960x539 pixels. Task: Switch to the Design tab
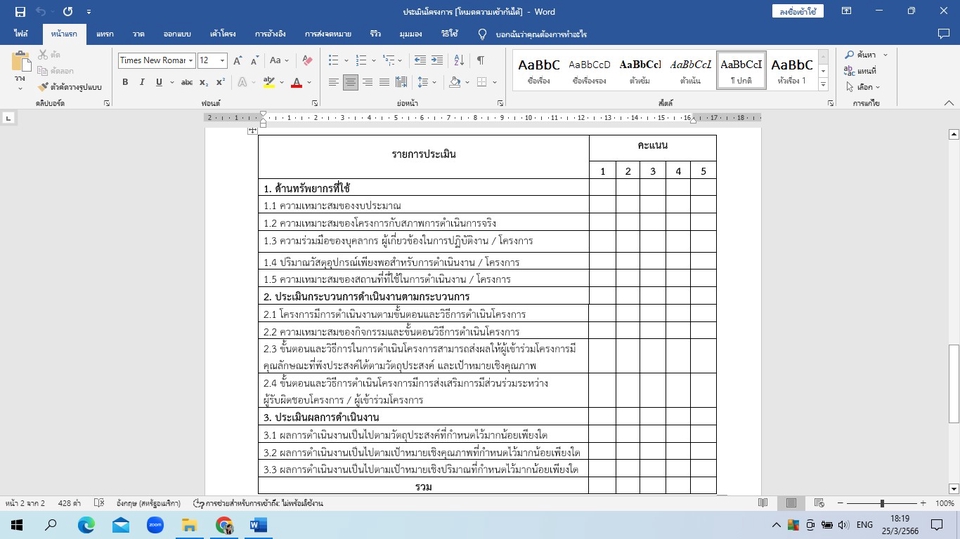177,34
